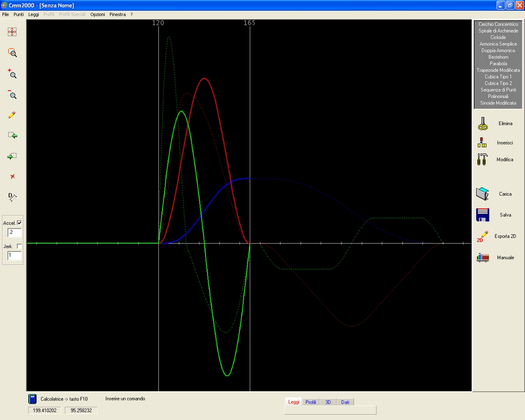Click the green left-arrow icon
Image resolution: width=525 pixels, height=420 pixels.
point(12,135)
